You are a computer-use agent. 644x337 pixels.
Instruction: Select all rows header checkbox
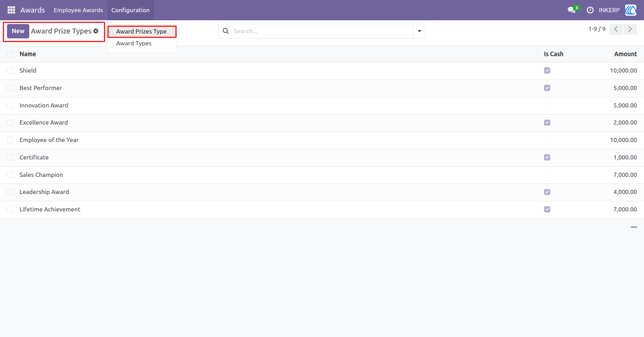point(10,54)
